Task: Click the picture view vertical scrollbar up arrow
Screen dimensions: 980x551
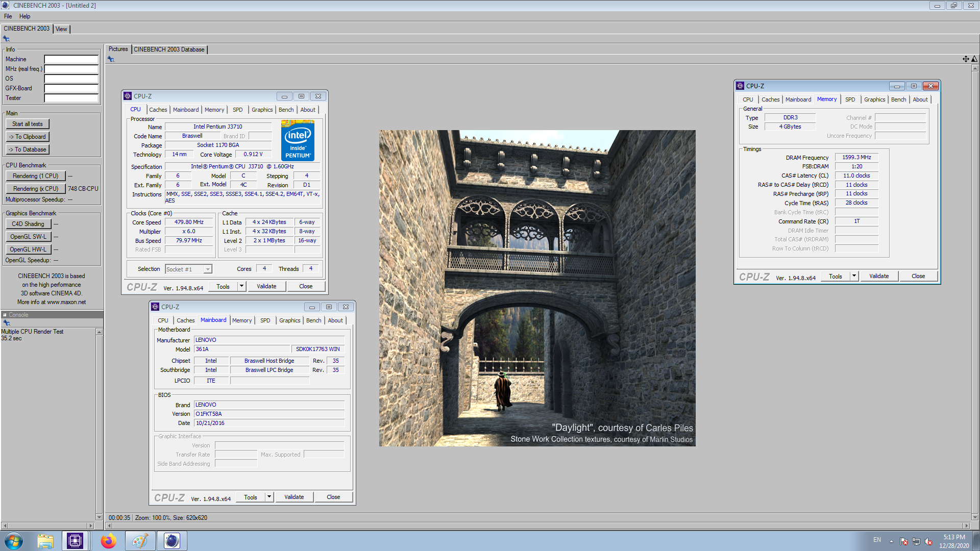Action: [x=975, y=68]
